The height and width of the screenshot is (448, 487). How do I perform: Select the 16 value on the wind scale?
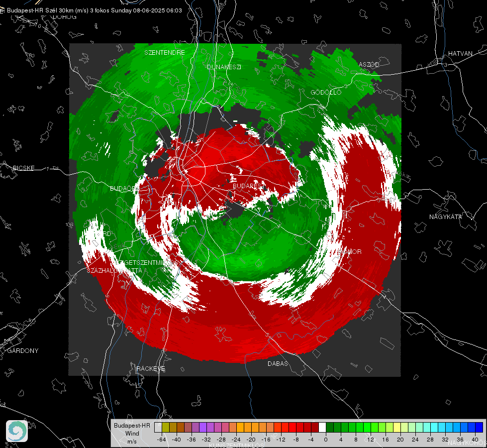pyautogui.click(x=386, y=440)
